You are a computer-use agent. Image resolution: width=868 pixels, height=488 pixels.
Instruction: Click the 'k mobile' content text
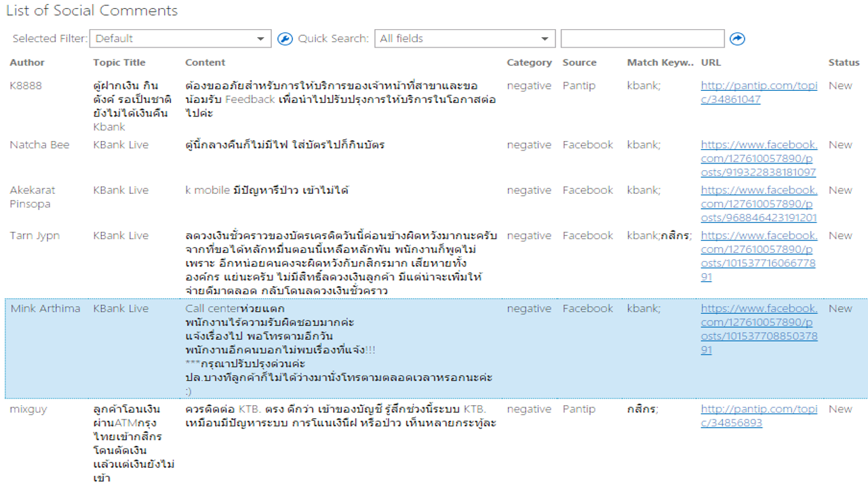pos(267,190)
